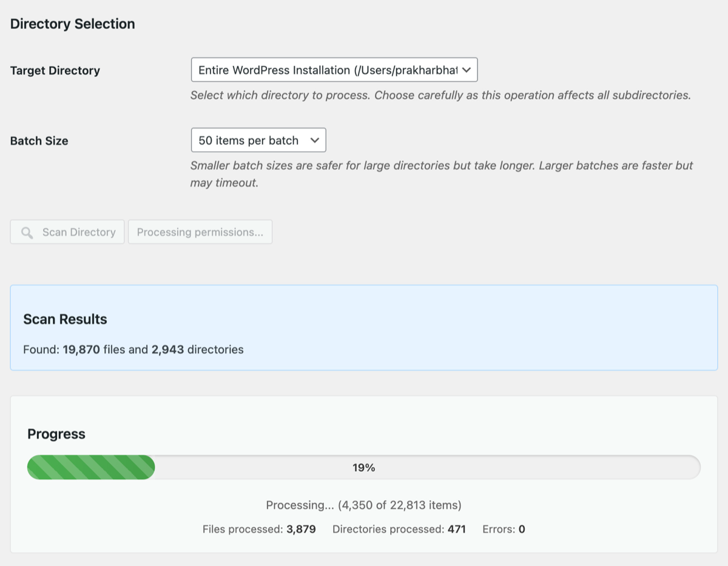Click the Batch Size dropdown chevron arrow
This screenshot has height=566, width=728.
click(x=314, y=140)
